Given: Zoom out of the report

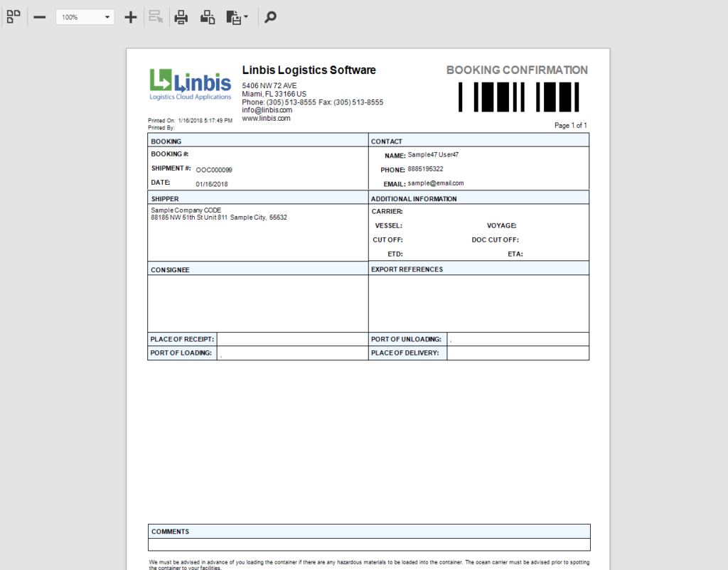Looking at the screenshot, I should [40, 16].
